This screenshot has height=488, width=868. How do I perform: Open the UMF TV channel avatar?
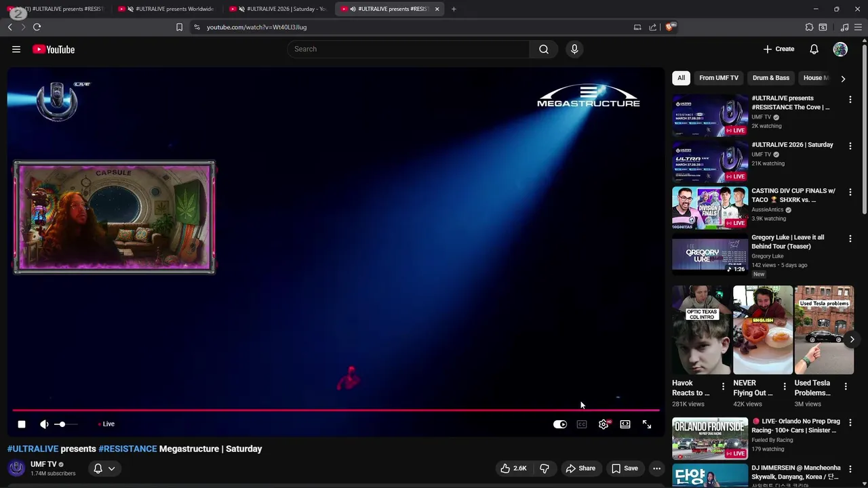click(x=16, y=468)
